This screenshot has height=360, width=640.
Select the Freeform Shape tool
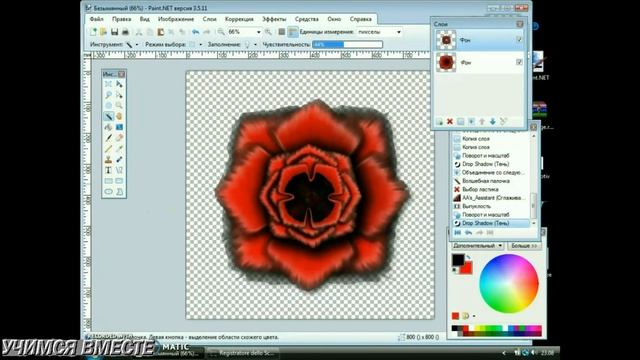coord(119,191)
